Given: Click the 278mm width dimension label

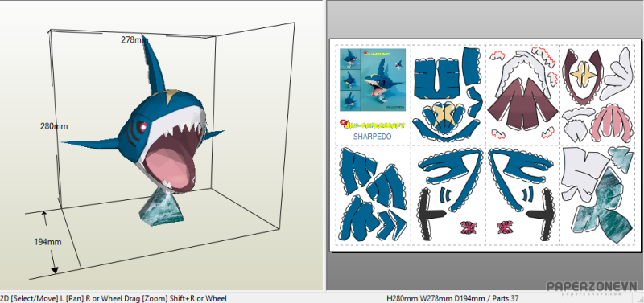Looking at the screenshot, I should (x=134, y=39).
